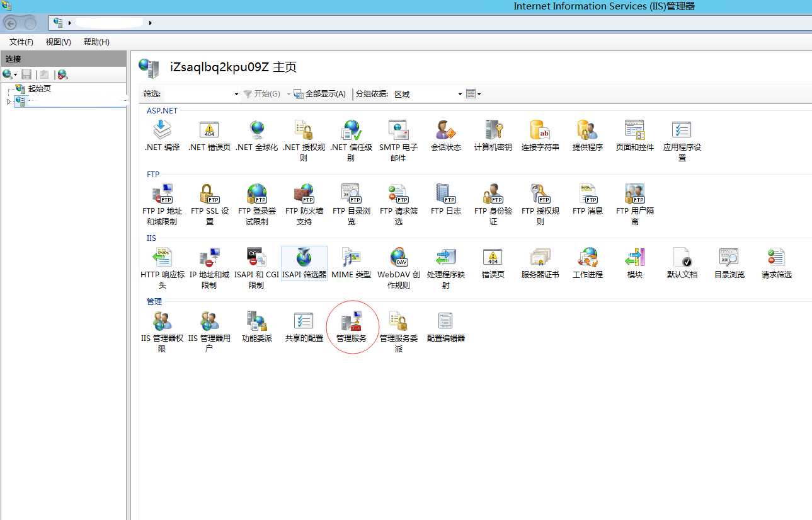Open FTP 消息 feature

coord(588,200)
